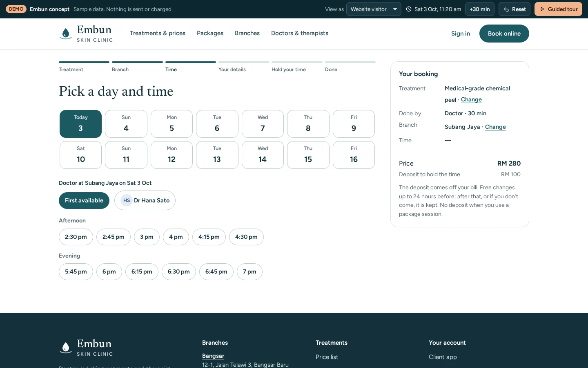Start the Guided tour
Screen dimensions: 588x368
click(558, 9)
